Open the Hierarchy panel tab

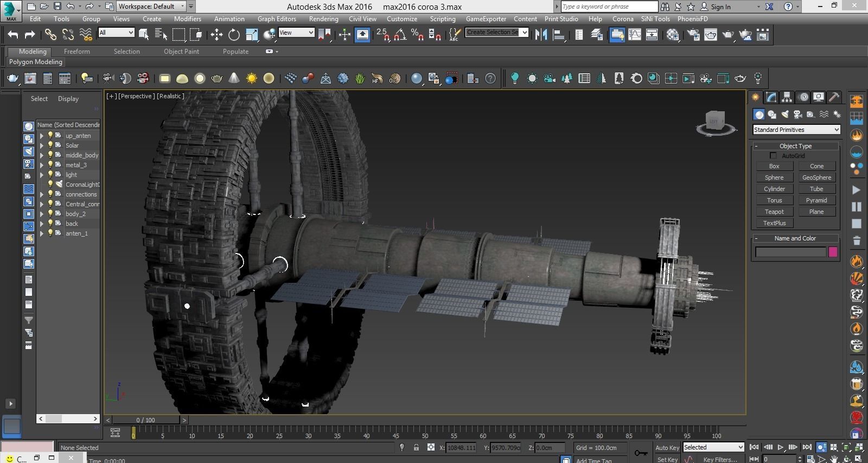(x=787, y=97)
